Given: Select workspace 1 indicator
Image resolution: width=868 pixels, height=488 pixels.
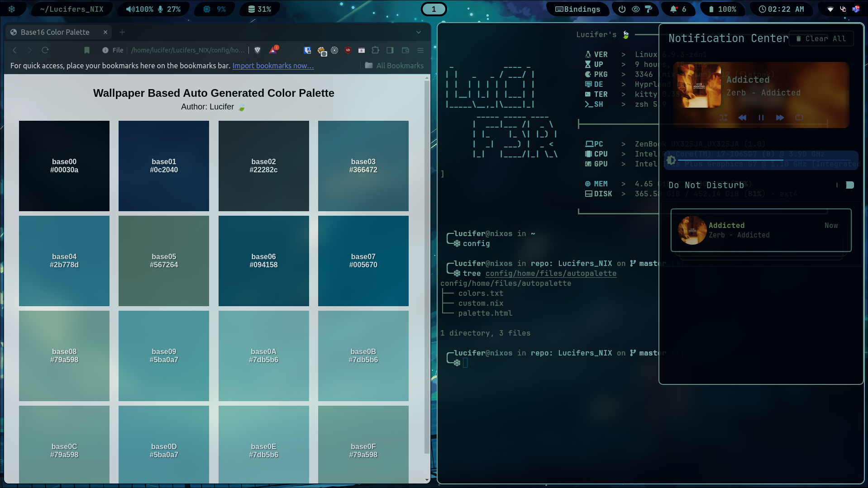Looking at the screenshot, I should 434,9.
